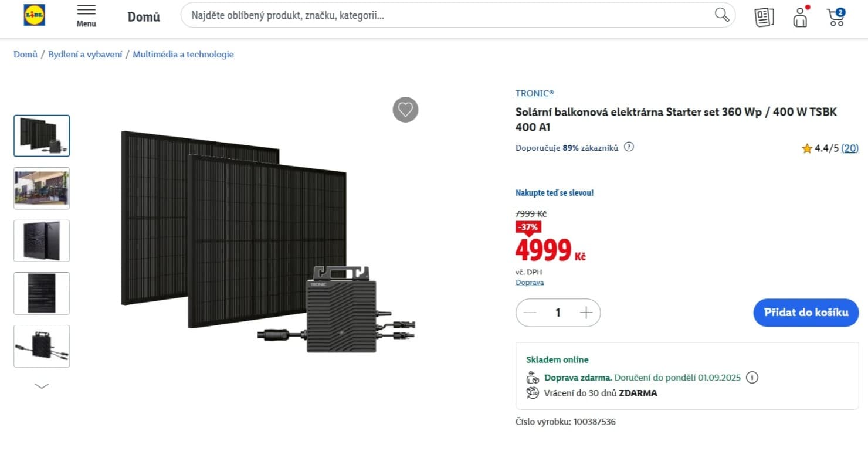Click the star rating icon
This screenshot has height=475, width=868.
pos(807,149)
